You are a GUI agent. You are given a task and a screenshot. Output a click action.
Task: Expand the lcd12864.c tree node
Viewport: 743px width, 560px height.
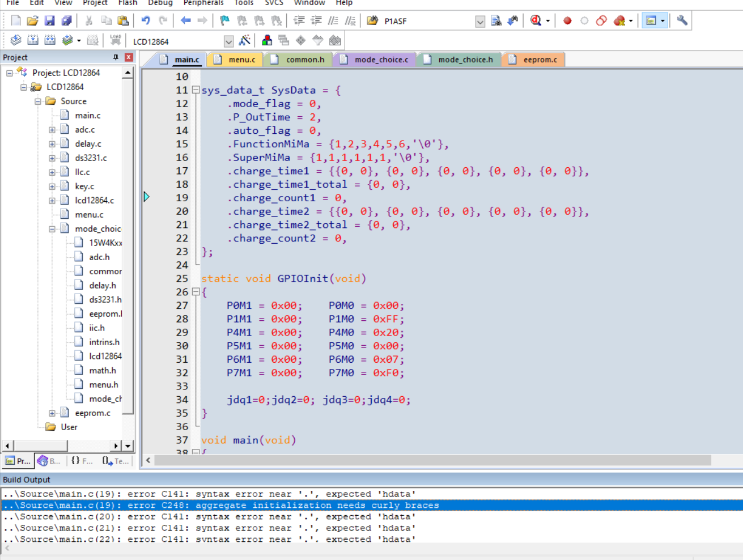pos(52,201)
